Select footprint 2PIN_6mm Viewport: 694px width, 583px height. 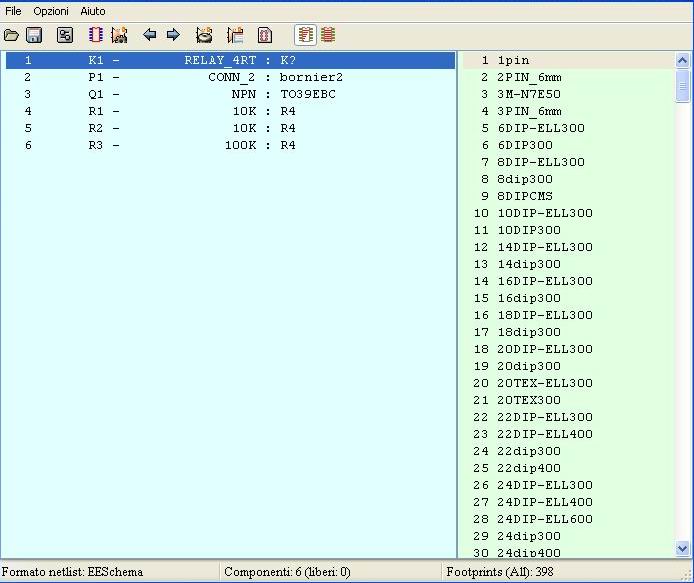(x=569, y=77)
